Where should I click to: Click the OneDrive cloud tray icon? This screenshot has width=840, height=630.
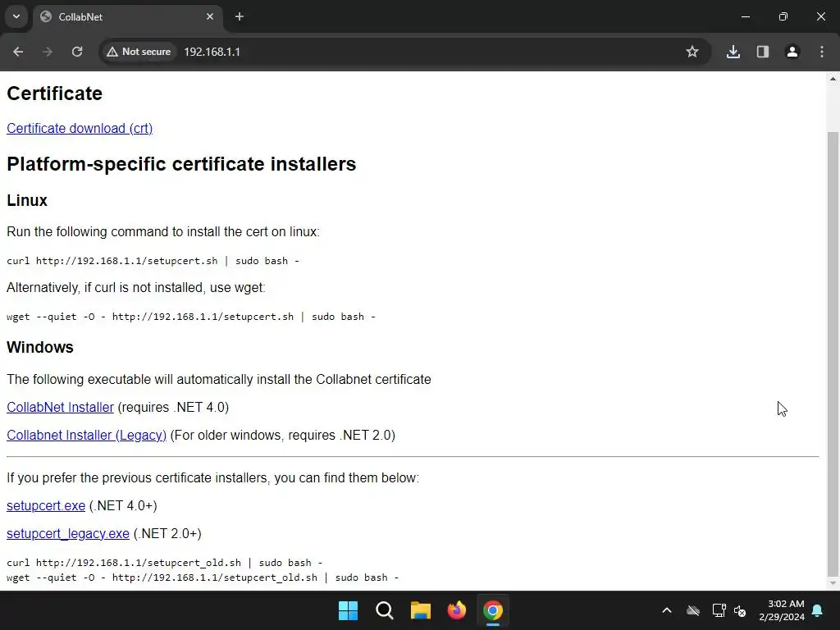693,610
